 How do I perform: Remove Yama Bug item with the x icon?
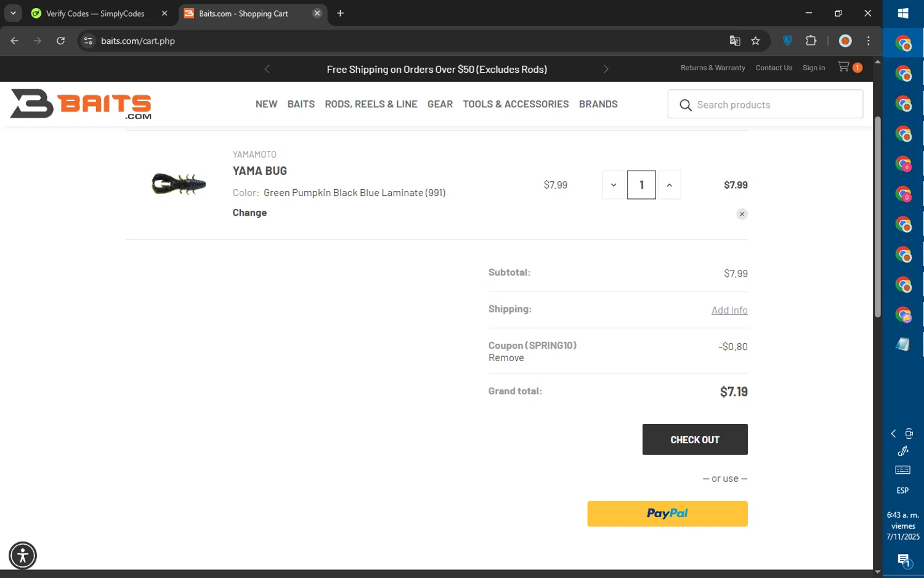[x=742, y=214]
